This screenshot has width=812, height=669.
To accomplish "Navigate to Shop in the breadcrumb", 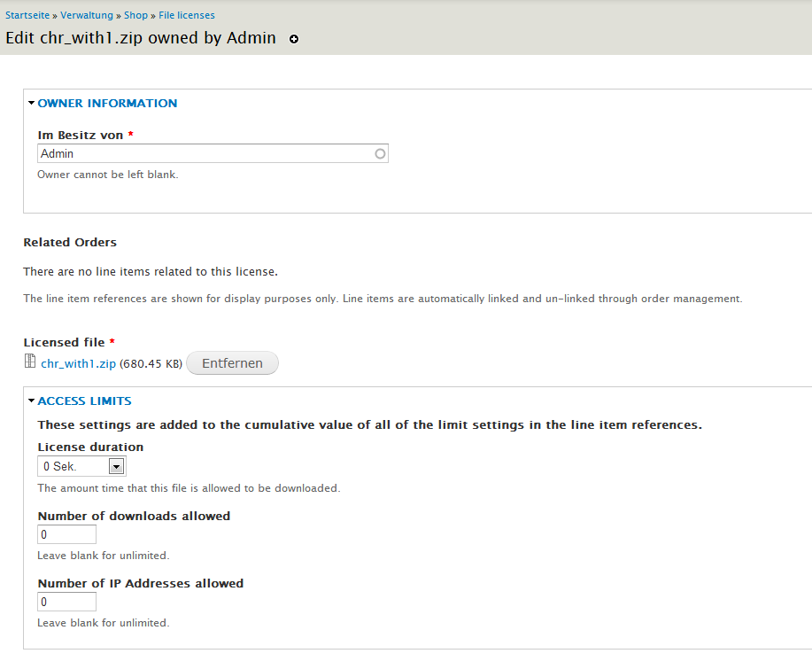I will (135, 15).
